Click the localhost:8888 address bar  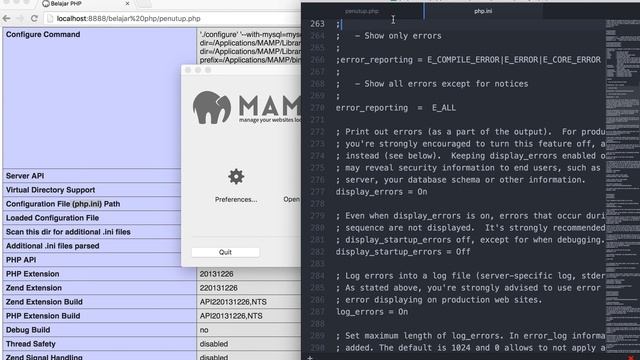point(171,19)
